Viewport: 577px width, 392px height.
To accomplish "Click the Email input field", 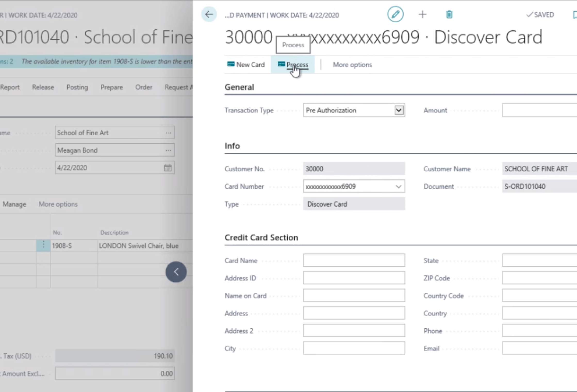I will click(539, 348).
